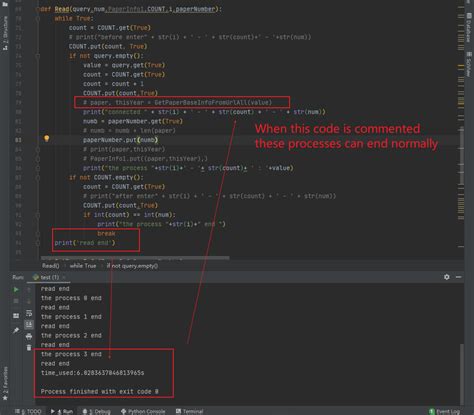Clear console with the trash icon
Viewport: 474px width, 415px height.
(x=29, y=348)
